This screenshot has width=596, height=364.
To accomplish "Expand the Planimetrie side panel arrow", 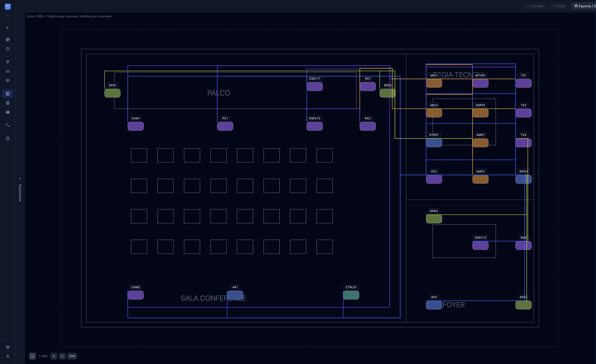I will click(x=20, y=178).
